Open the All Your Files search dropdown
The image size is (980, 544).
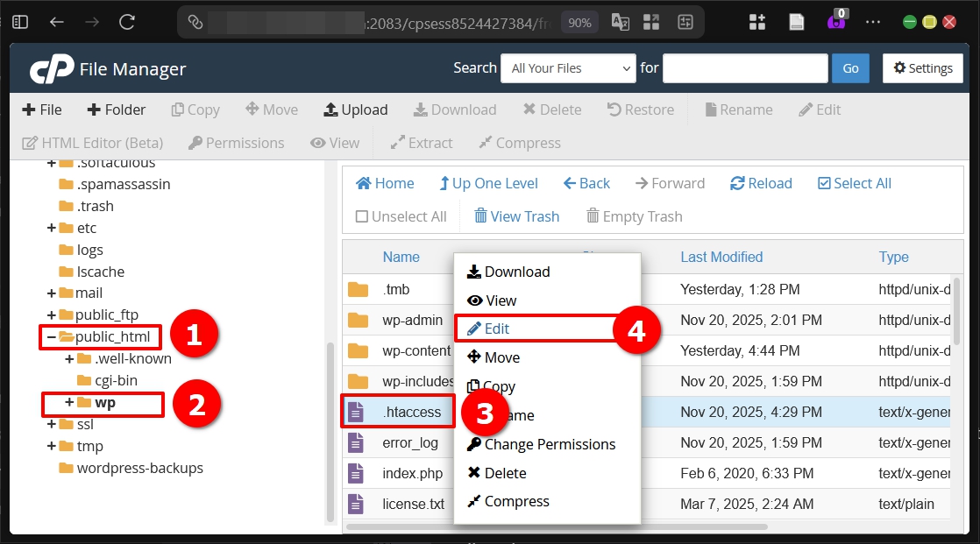pyautogui.click(x=567, y=67)
